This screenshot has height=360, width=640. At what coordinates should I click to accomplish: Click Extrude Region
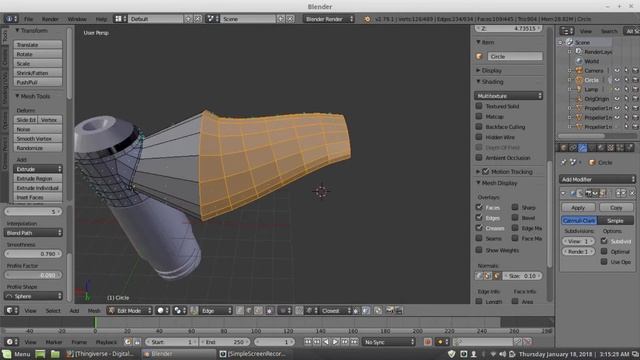(x=38, y=178)
